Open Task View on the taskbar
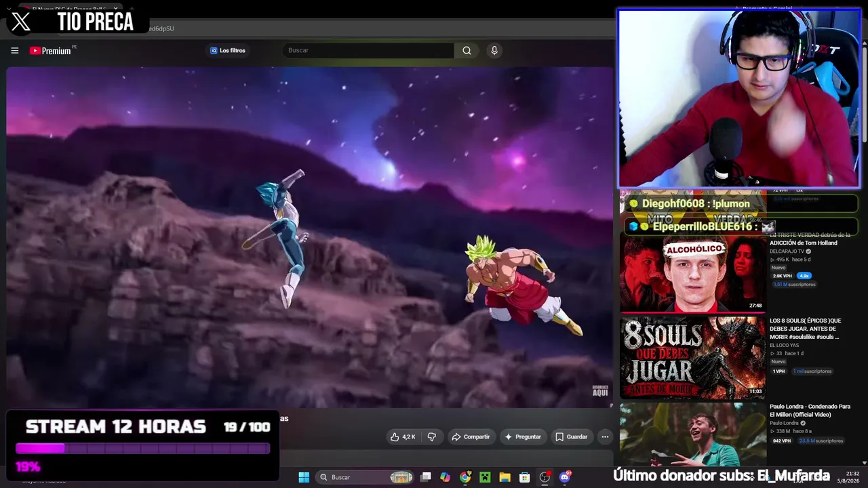 [425, 477]
